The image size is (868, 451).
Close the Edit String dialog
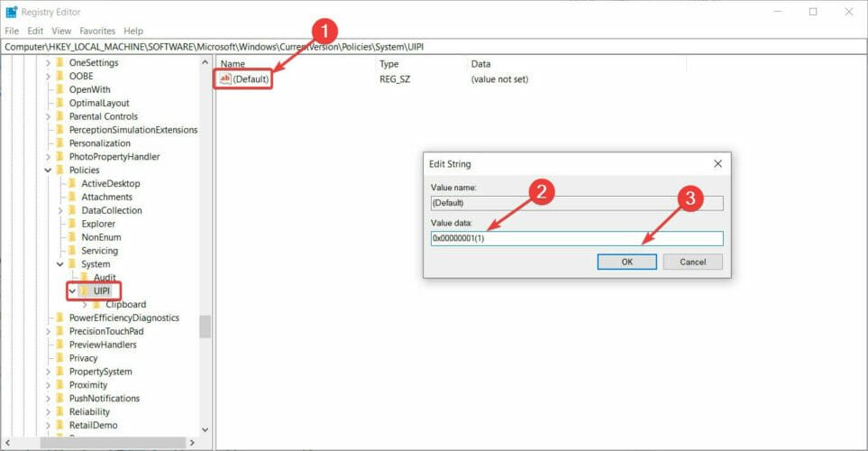718,164
